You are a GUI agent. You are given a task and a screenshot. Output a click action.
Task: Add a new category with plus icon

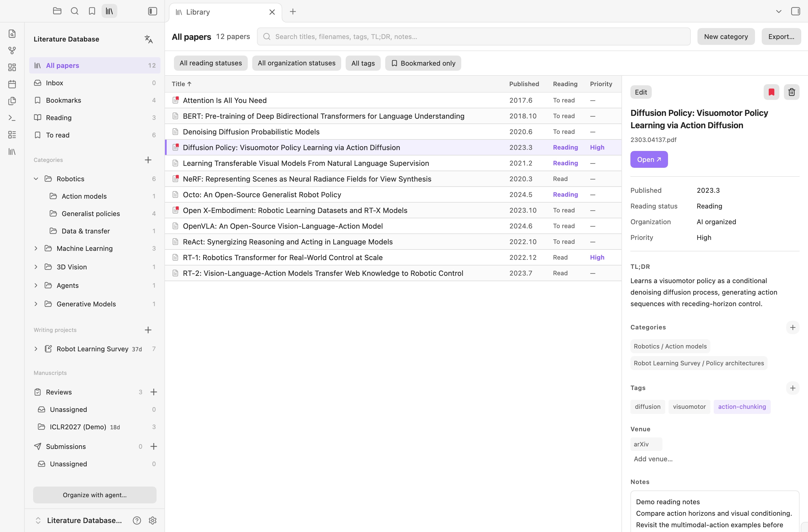148,160
